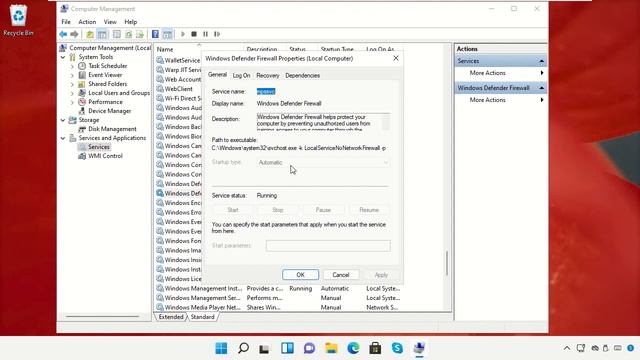Open the Startup type dropdown
Image resolution: width=640 pixels, height=360 pixels.
[323, 162]
